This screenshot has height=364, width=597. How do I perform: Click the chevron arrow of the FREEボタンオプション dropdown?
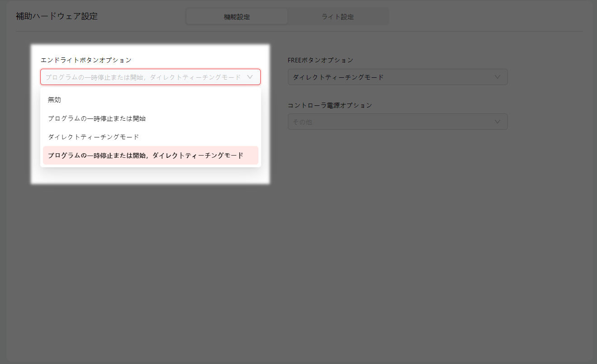(x=497, y=77)
